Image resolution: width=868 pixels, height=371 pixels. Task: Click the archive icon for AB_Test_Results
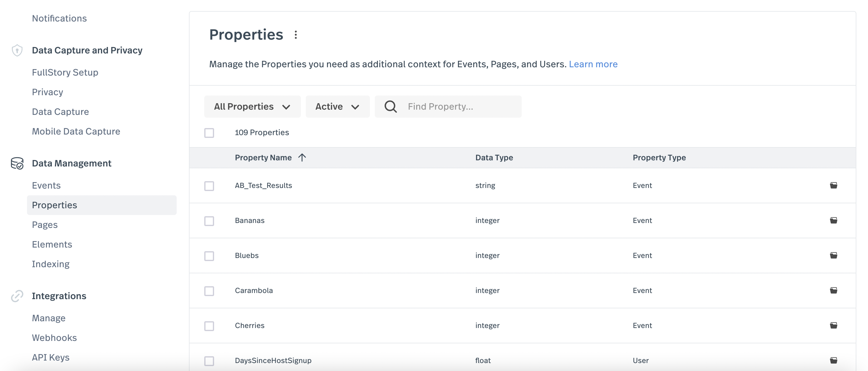(x=833, y=185)
